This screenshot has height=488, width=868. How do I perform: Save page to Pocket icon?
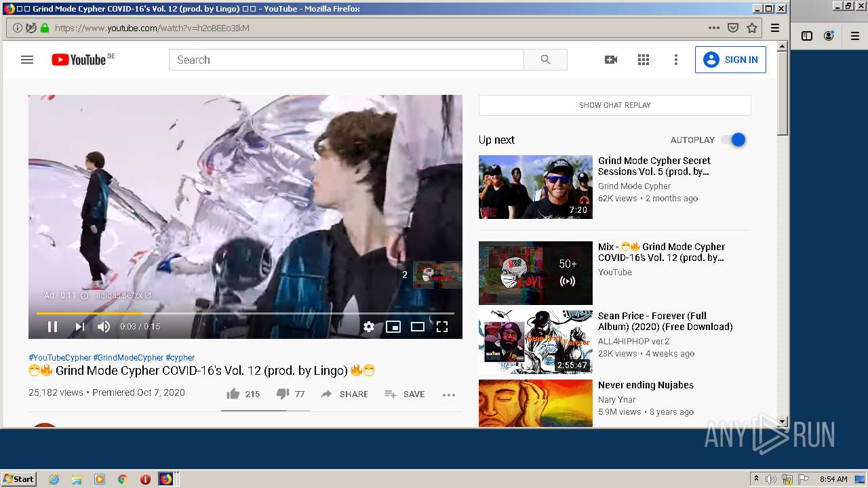(x=733, y=28)
